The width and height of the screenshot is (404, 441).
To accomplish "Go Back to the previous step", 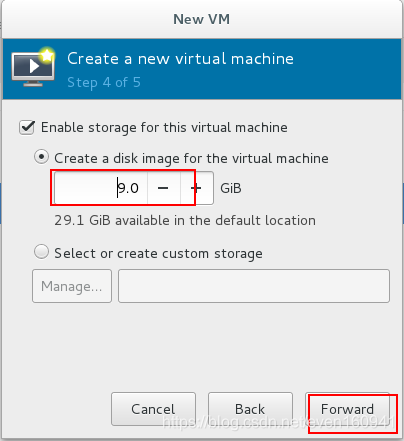I will click(x=250, y=409).
